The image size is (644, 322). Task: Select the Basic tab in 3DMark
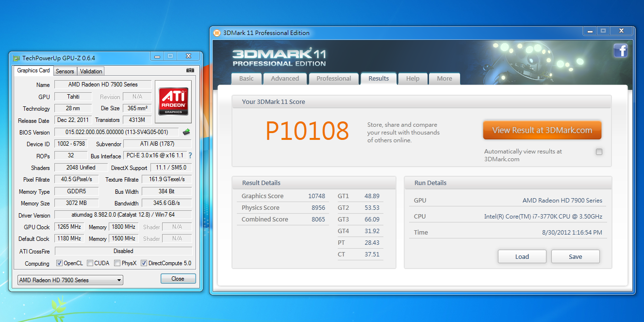(x=247, y=79)
